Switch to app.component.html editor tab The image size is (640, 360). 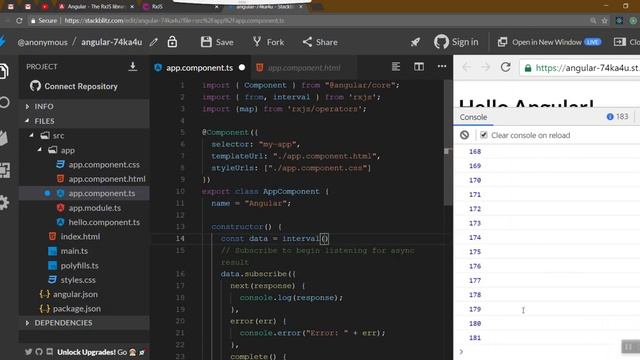click(304, 68)
